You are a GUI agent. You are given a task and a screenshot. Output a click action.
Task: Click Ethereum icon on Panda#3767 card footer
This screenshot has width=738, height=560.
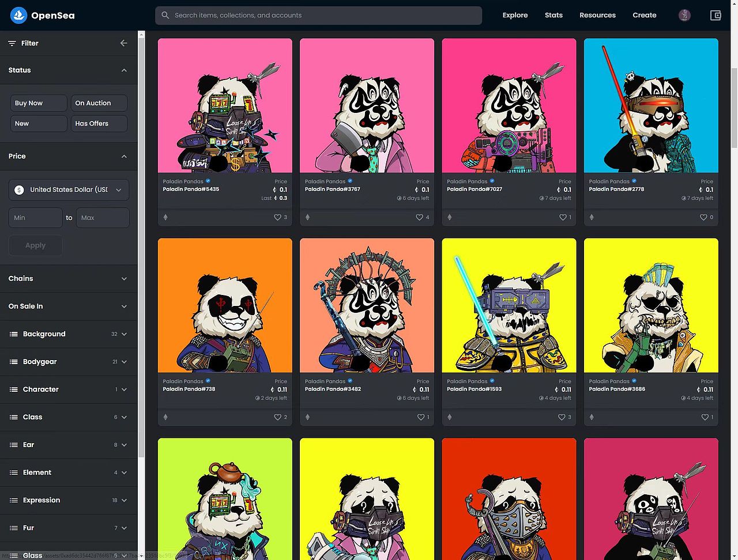click(x=307, y=217)
